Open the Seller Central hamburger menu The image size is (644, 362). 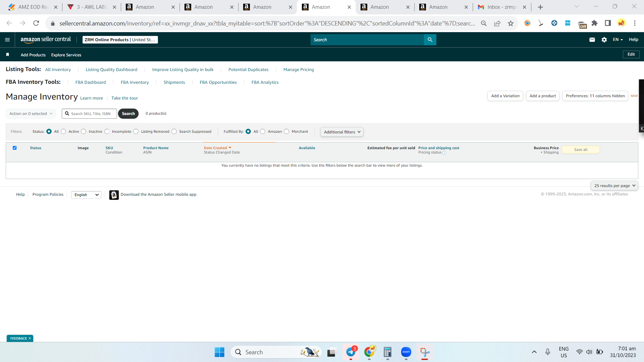click(7, 40)
